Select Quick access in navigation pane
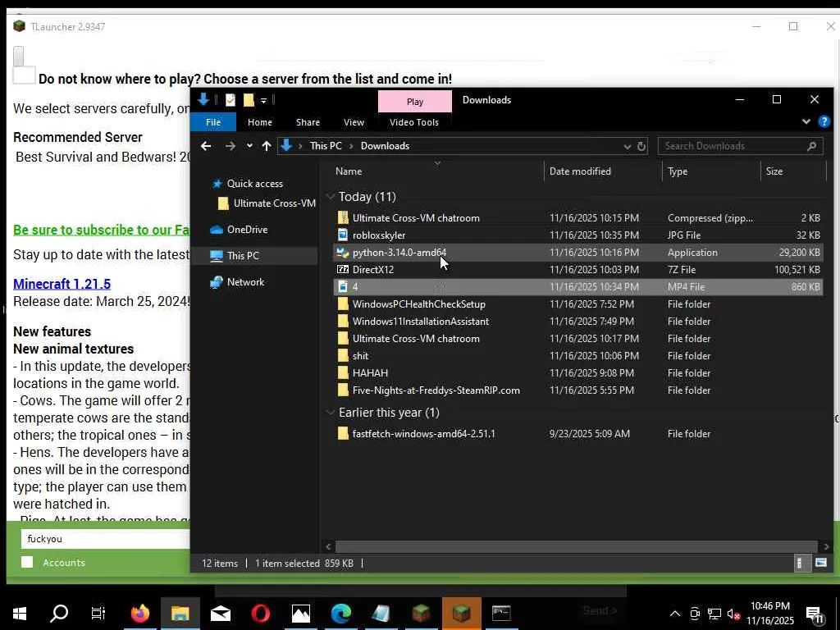 [x=254, y=184]
